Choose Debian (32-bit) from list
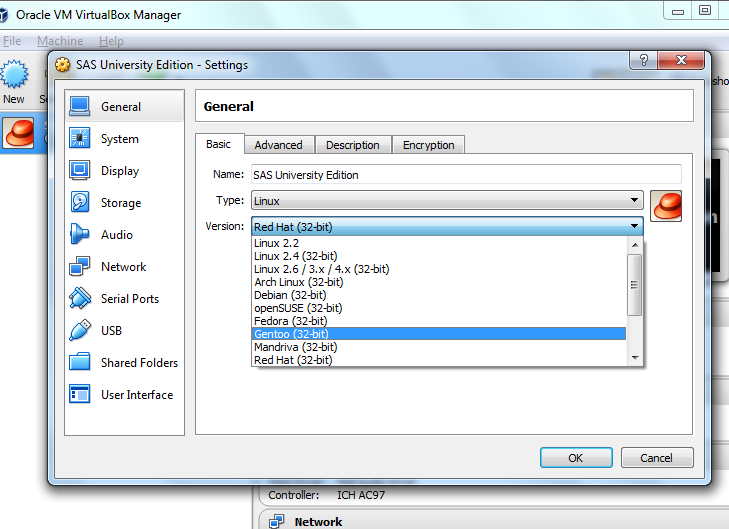The image size is (729, 529). pos(438,295)
